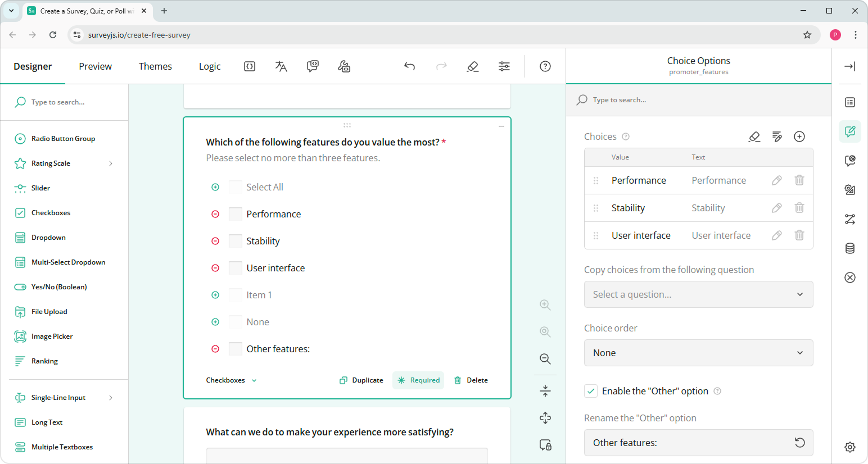Switch to the Themes tab
The height and width of the screenshot is (464, 868).
pos(155,66)
